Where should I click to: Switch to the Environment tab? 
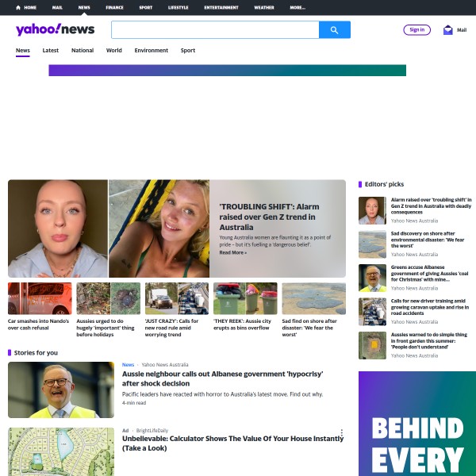(x=152, y=51)
